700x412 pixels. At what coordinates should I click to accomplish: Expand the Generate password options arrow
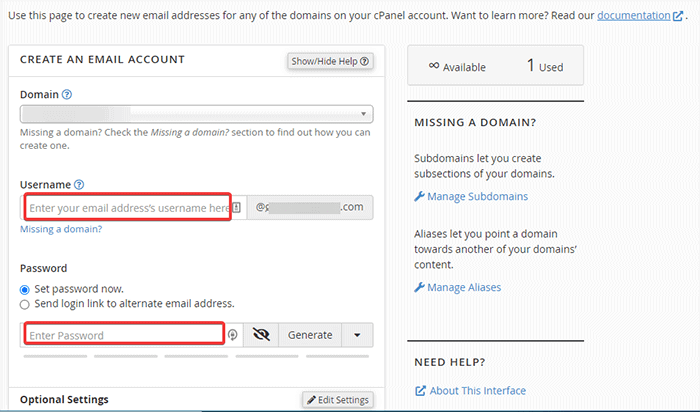point(357,335)
